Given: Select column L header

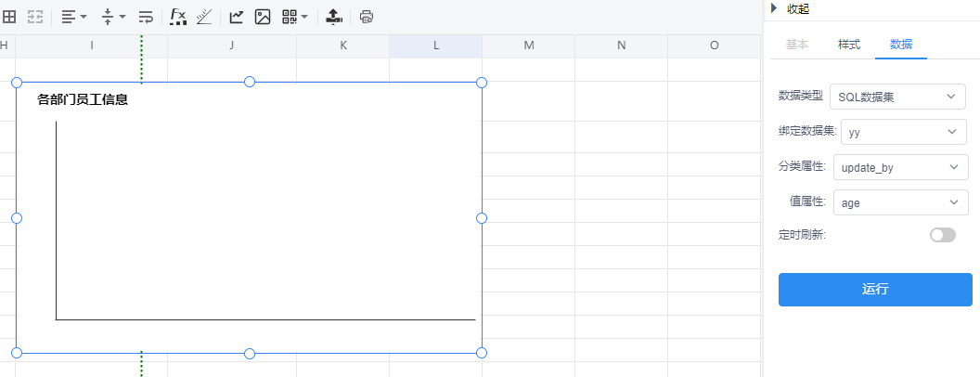Looking at the screenshot, I should click(435, 45).
